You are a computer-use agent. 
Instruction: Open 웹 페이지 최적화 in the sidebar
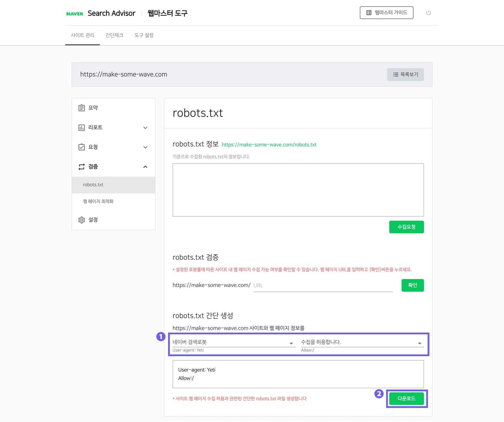tap(113, 201)
